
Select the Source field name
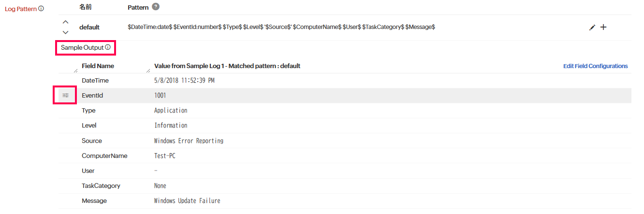coord(92,141)
